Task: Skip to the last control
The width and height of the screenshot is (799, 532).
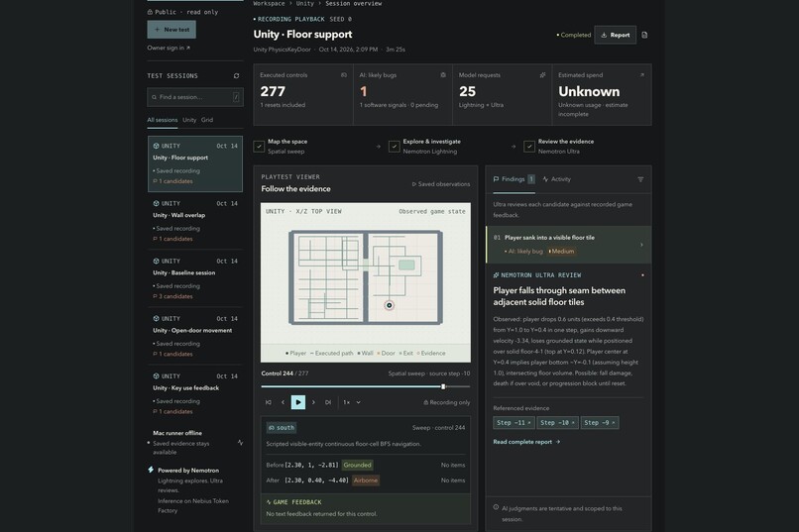Action: click(x=328, y=402)
